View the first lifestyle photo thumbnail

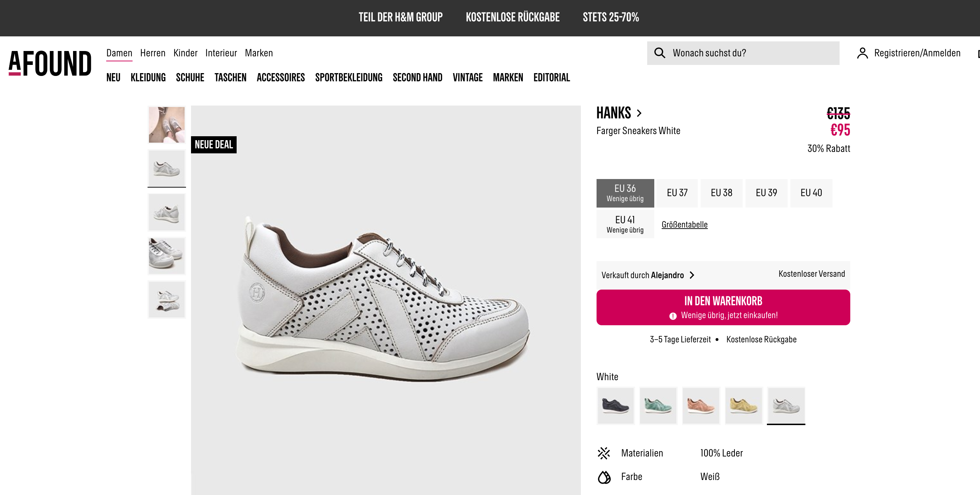pyautogui.click(x=167, y=125)
